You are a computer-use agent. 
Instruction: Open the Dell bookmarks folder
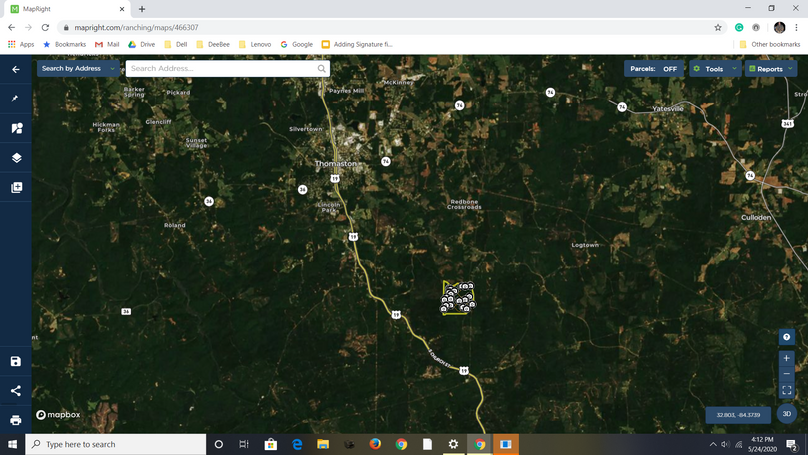[176, 44]
